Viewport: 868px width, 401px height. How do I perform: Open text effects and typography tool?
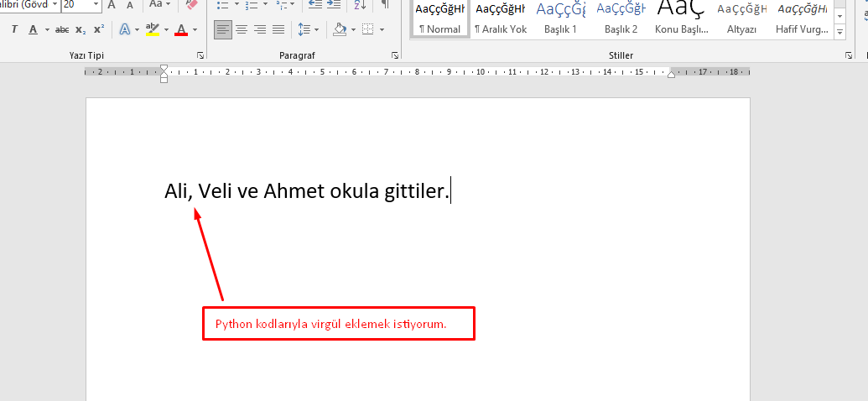pos(124,29)
